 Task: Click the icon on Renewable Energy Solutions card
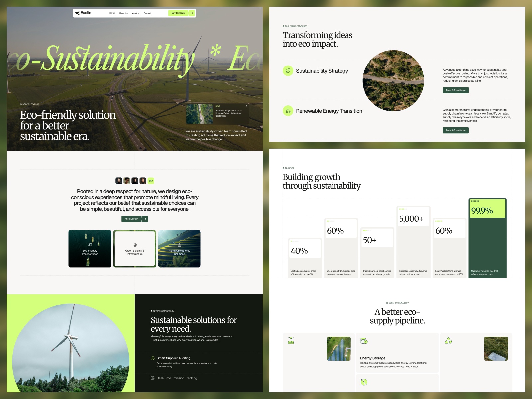click(x=179, y=245)
